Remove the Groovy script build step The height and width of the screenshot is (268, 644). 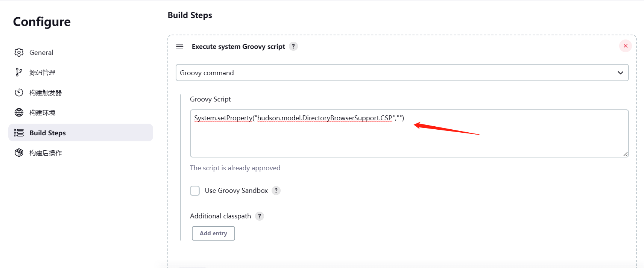point(625,46)
